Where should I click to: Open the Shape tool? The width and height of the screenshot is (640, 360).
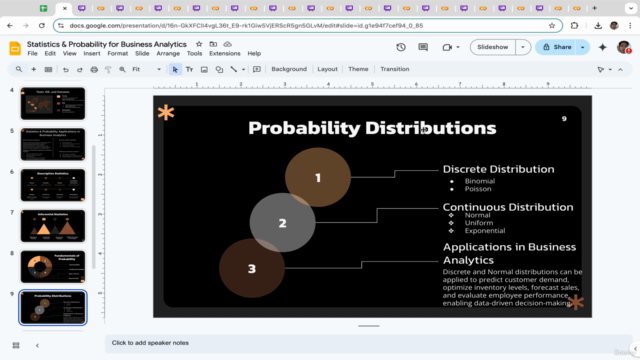[219, 69]
